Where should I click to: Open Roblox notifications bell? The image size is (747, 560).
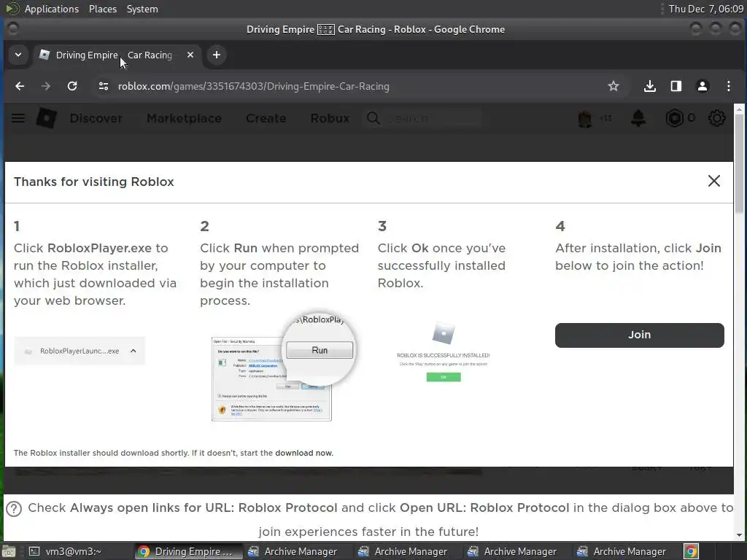[638, 118]
